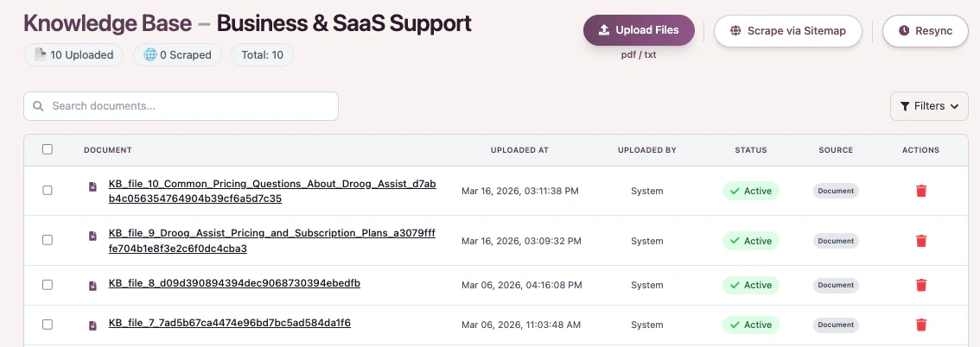Delete the KB_file_10 document with trash icon
This screenshot has width=980, height=347.
tap(920, 191)
